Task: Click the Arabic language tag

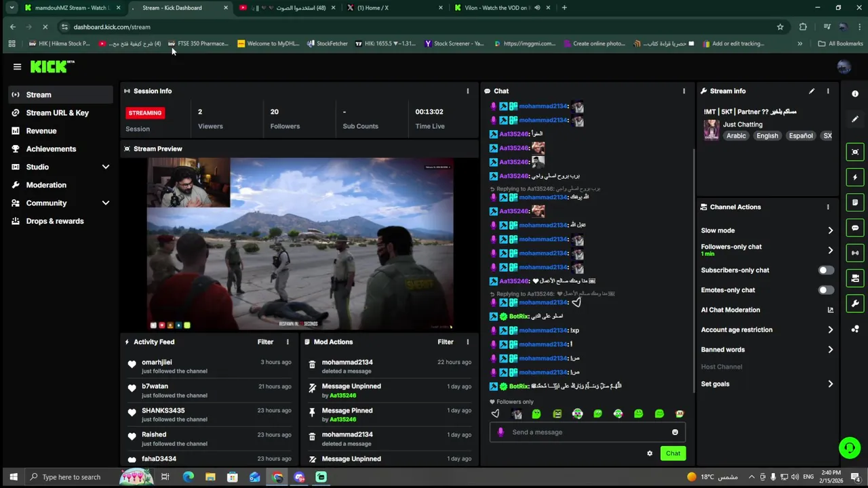Action: [x=736, y=136]
